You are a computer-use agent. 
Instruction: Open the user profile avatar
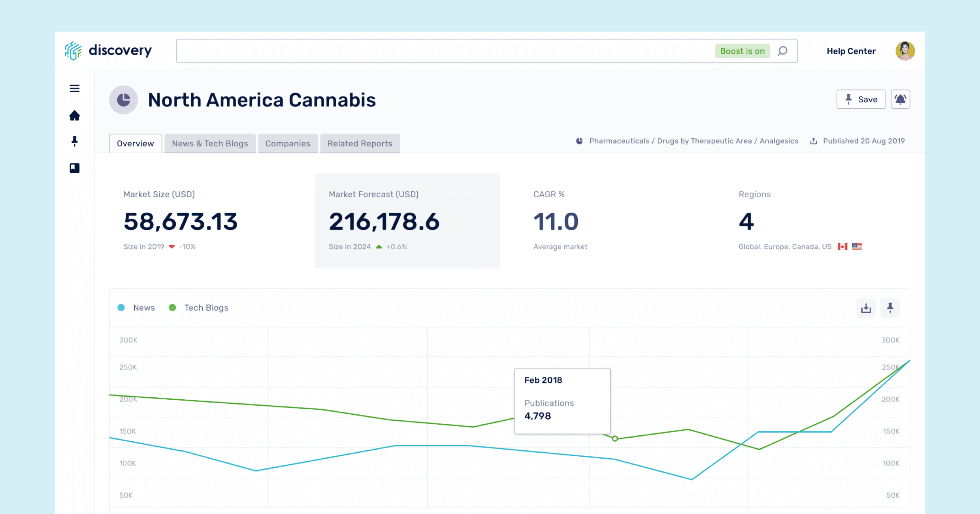tap(905, 51)
